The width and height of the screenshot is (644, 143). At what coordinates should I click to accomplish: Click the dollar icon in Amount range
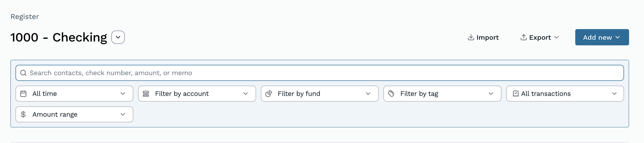pos(24,114)
